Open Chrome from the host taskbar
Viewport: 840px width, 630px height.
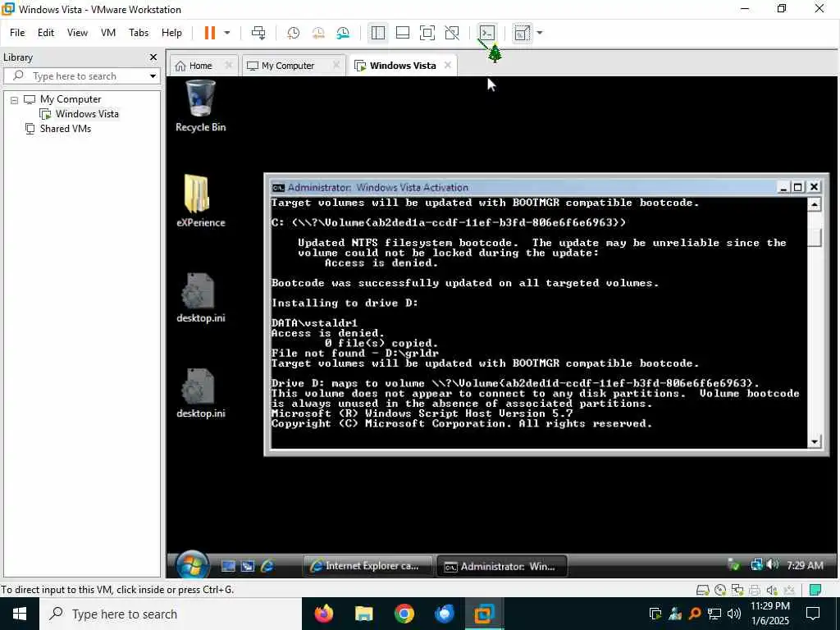tap(404, 614)
